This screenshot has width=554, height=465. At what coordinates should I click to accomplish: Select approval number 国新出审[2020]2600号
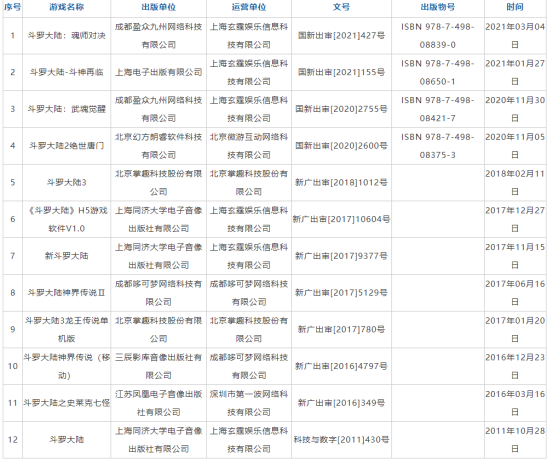point(341,146)
